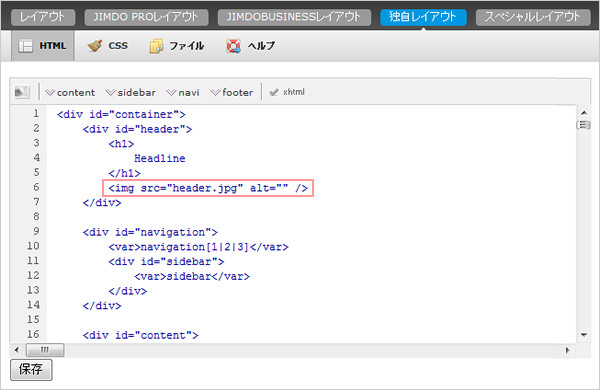Open the CSS editor tab
The image size is (600, 390).
(x=108, y=46)
